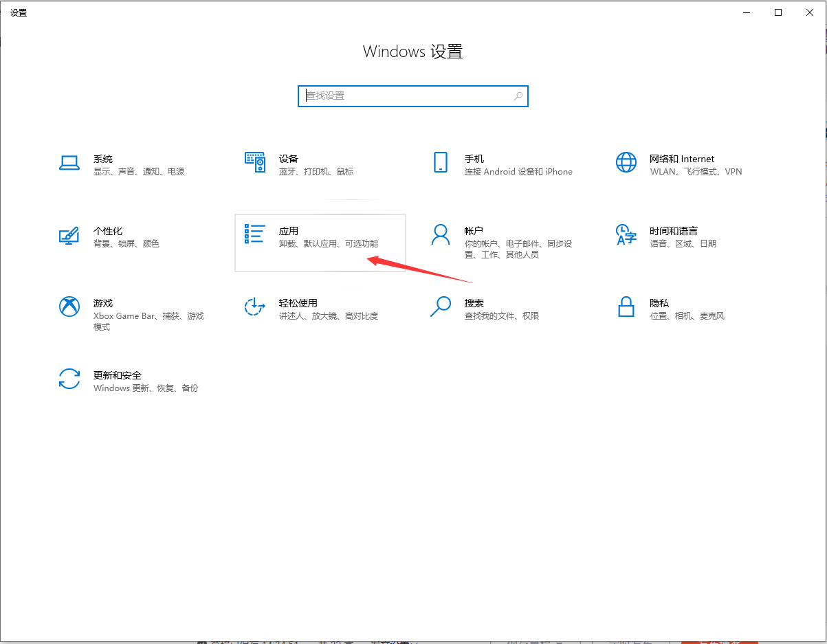Open 手机 settings title link
This screenshot has height=644, width=827.
[x=474, y=159]
